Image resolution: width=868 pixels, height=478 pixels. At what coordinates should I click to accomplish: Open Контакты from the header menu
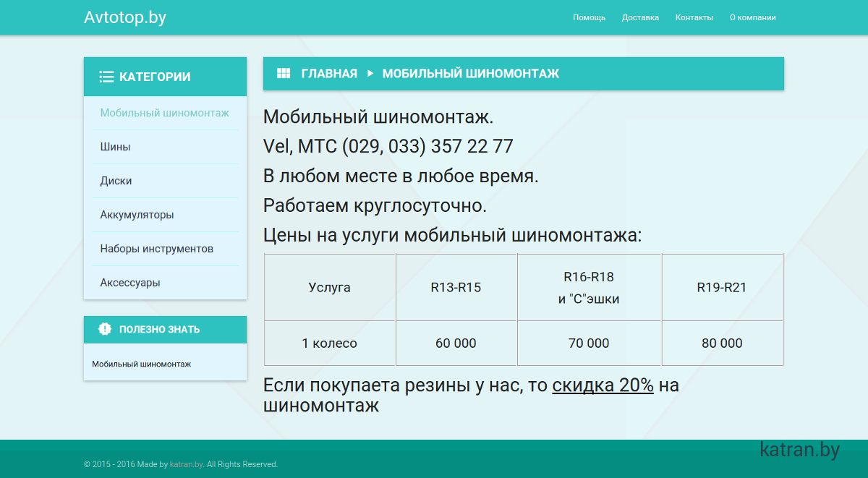click(x=694, y=17)
